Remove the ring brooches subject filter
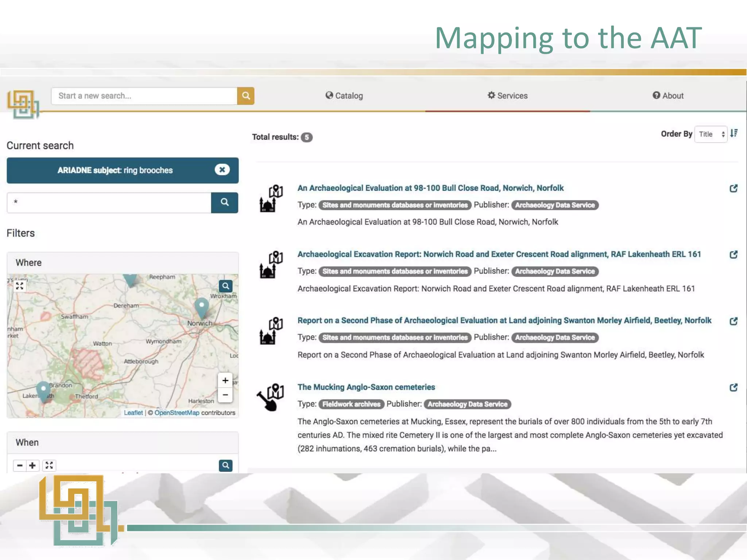 [x=222, y=170]
